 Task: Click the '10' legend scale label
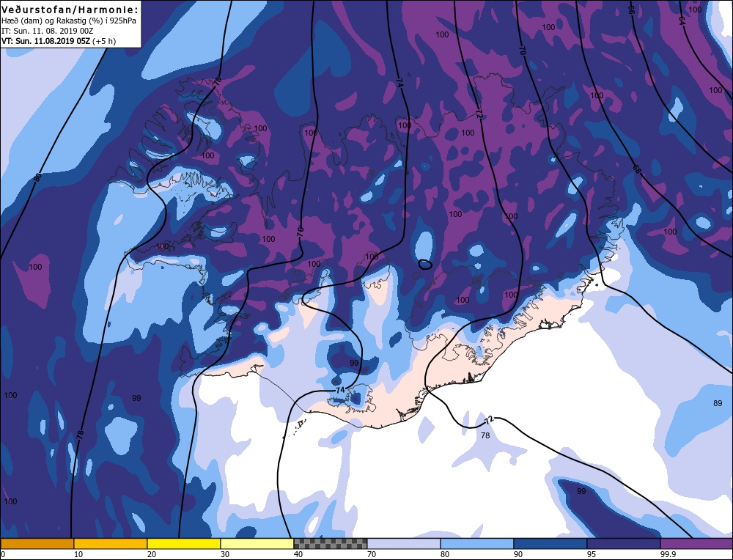point(78,554)
